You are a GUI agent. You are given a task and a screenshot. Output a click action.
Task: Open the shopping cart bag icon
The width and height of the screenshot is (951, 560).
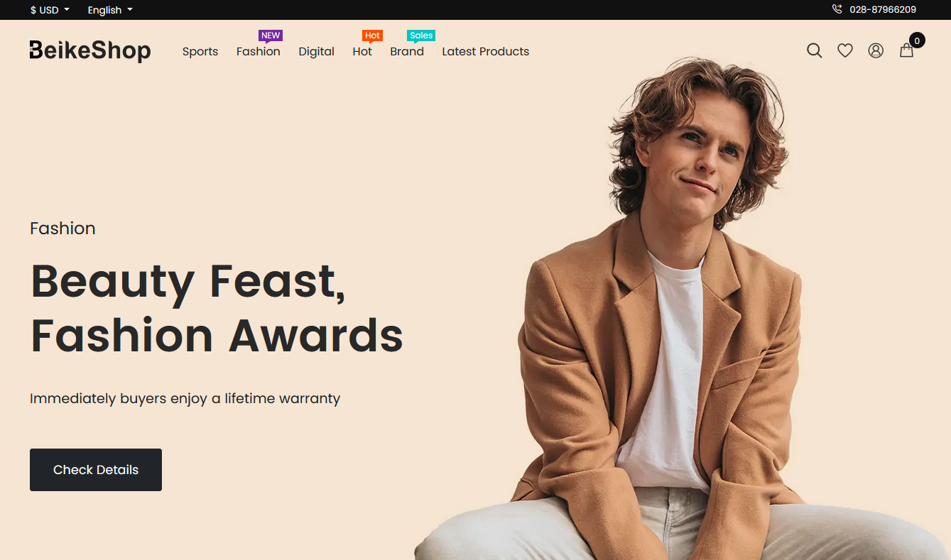point(906,51)
